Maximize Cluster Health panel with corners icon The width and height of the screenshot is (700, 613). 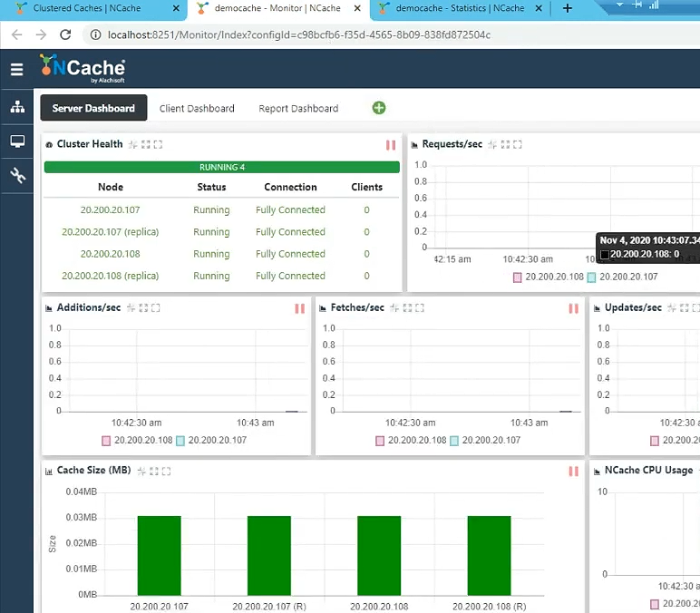coord(158,145)
